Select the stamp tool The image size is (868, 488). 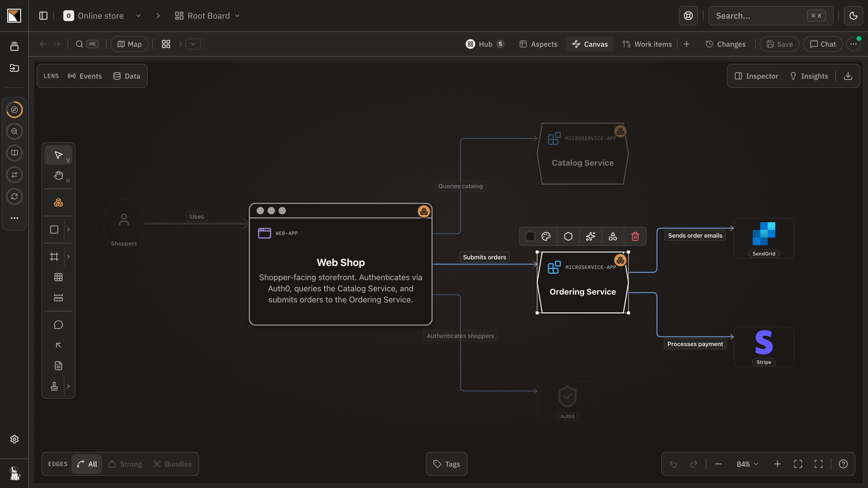[54, 386]
